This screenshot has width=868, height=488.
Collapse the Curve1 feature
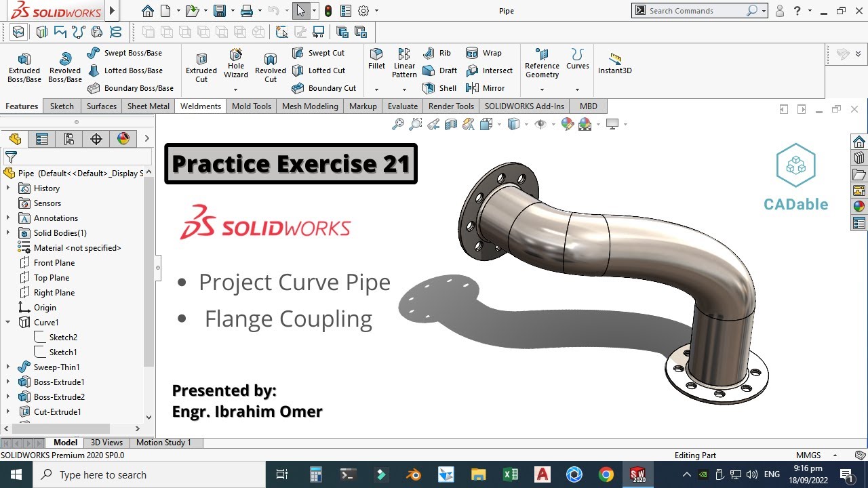[x=8, y=323]
